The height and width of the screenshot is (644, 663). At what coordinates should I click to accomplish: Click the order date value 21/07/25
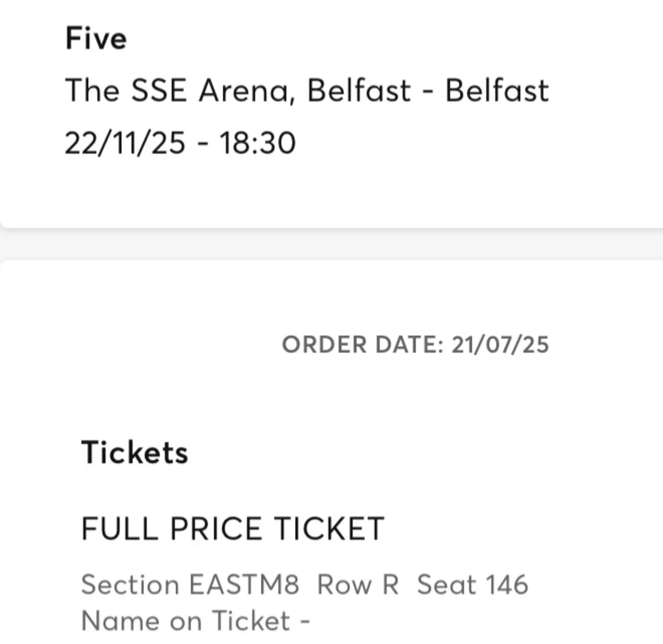(500, 345)
